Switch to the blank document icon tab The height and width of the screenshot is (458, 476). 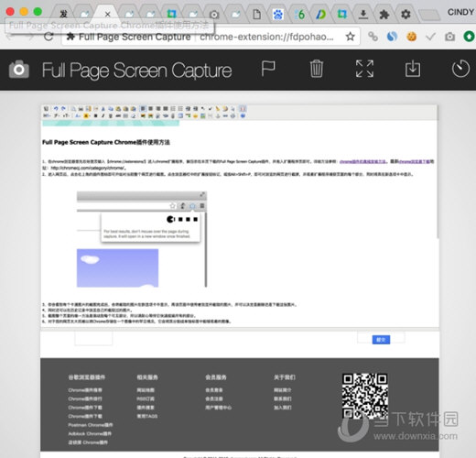[x=257, y=14]
